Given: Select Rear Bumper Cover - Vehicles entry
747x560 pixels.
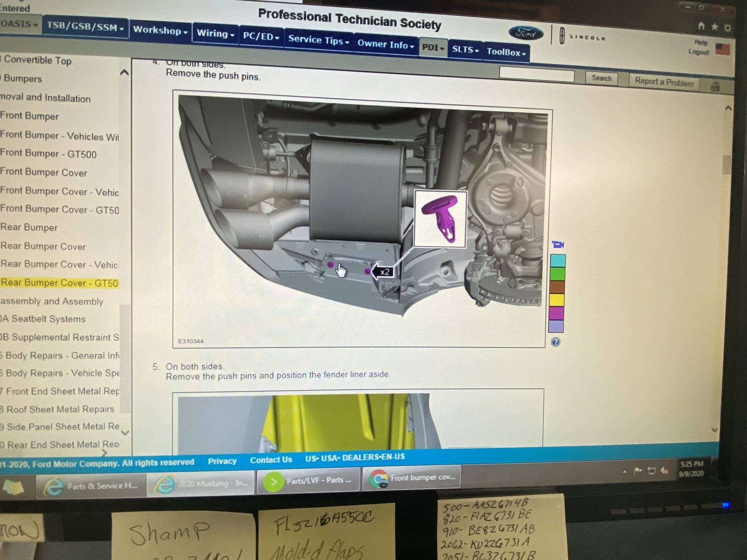Looking at the screenshot, I should (x=59, y=264).
